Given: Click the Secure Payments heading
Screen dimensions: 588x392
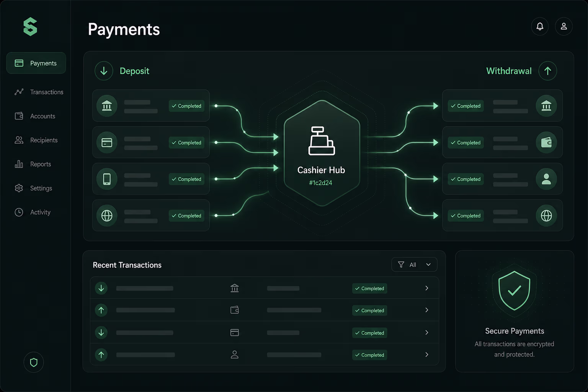Looking at the screenshot, I should [514, 331].
